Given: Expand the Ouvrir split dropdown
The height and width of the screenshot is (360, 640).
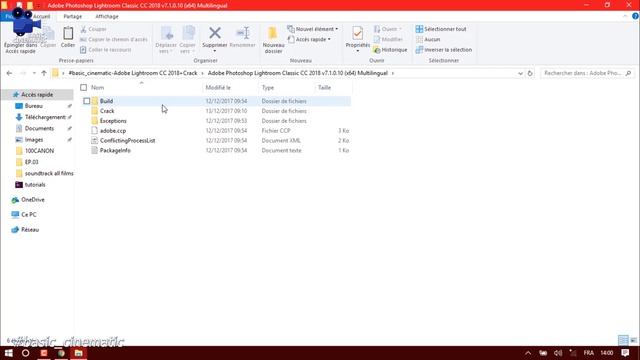Looking at the screenshot, I should coord(401,29).
